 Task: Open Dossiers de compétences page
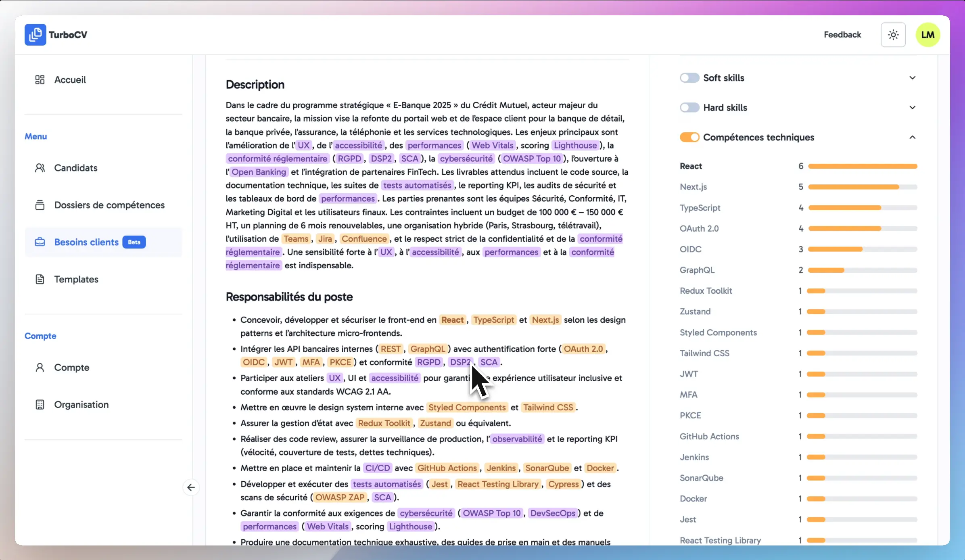coord(103,205)
